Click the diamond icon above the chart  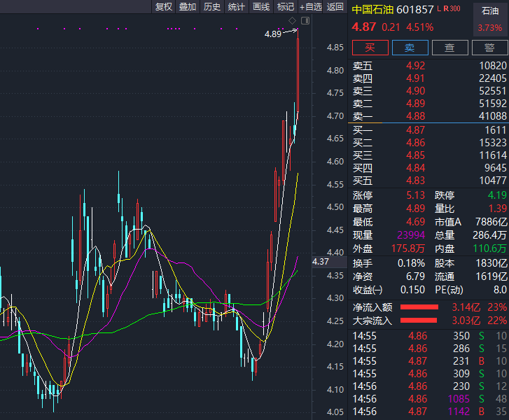(292, 21)
